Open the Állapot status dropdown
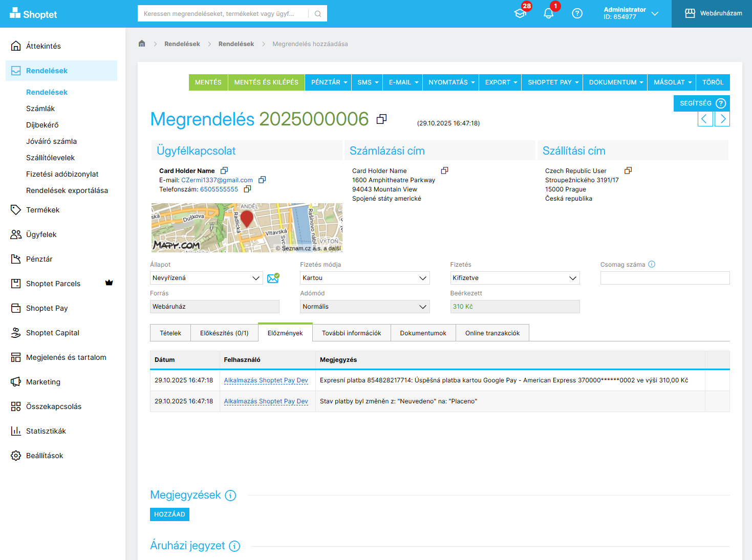The width and height of the screenshot is (752, 560). 206,278
